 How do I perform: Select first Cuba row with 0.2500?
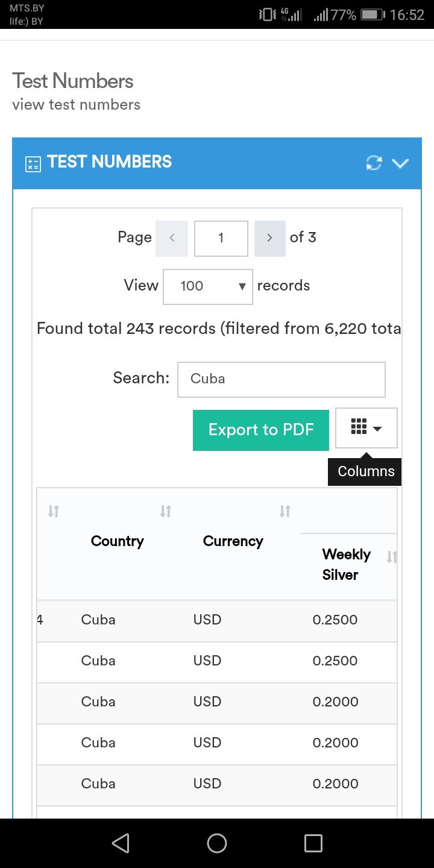click(98, 620)
